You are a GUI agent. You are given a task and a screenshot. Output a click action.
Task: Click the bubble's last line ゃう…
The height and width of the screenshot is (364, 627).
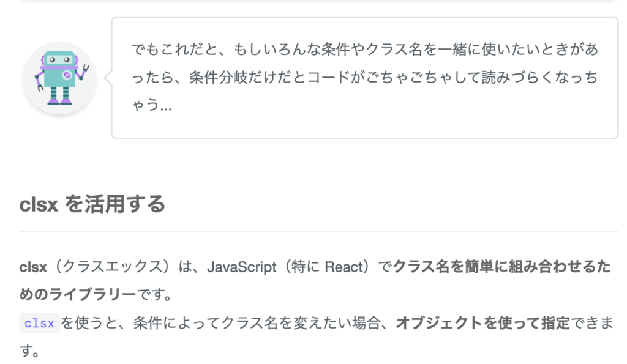[x=152, y=105]
